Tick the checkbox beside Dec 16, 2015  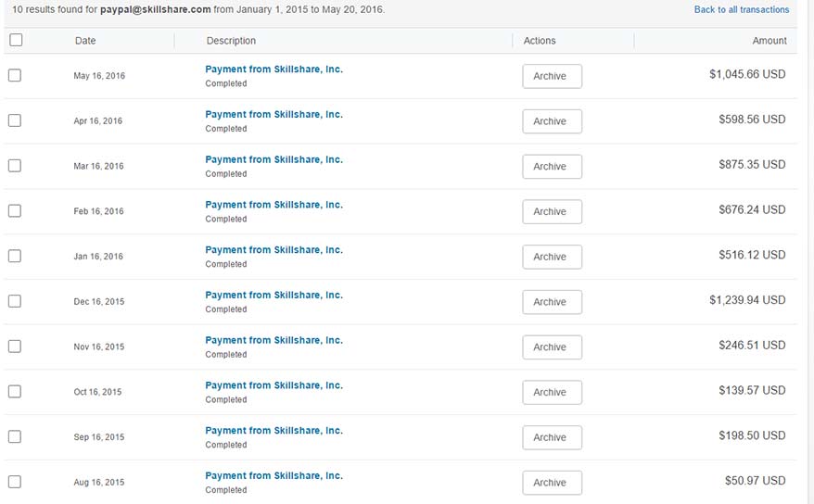click(15, 301)
